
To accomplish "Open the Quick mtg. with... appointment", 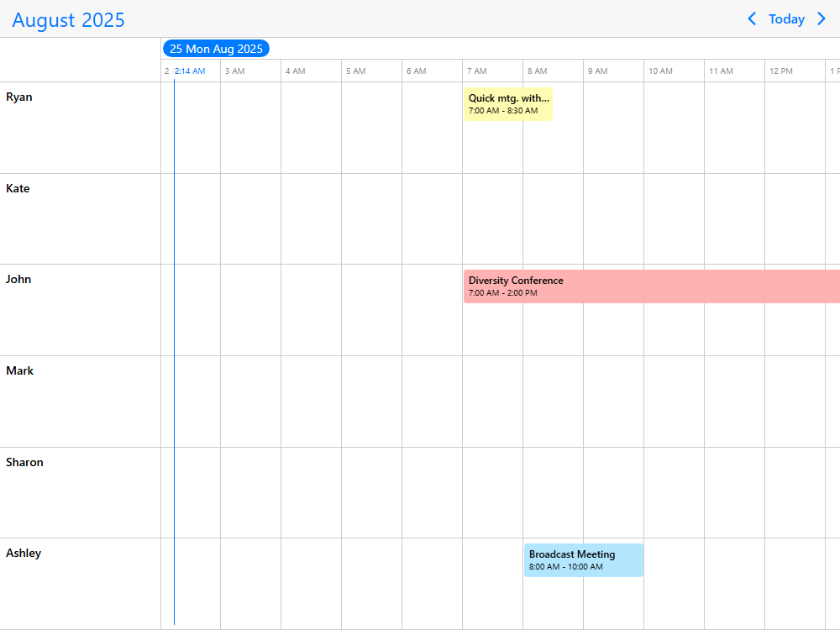I will [508, 104].
